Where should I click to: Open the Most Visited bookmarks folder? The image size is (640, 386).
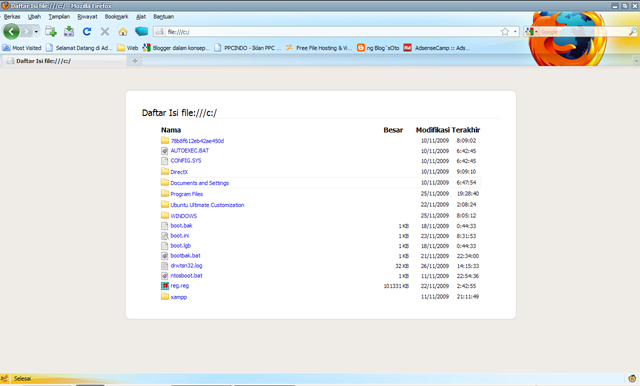22,48
